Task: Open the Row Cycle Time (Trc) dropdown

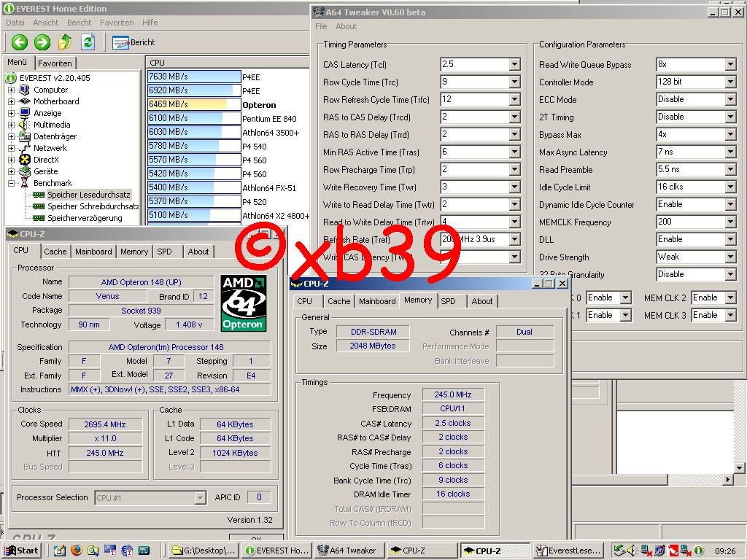Action: 514,82
